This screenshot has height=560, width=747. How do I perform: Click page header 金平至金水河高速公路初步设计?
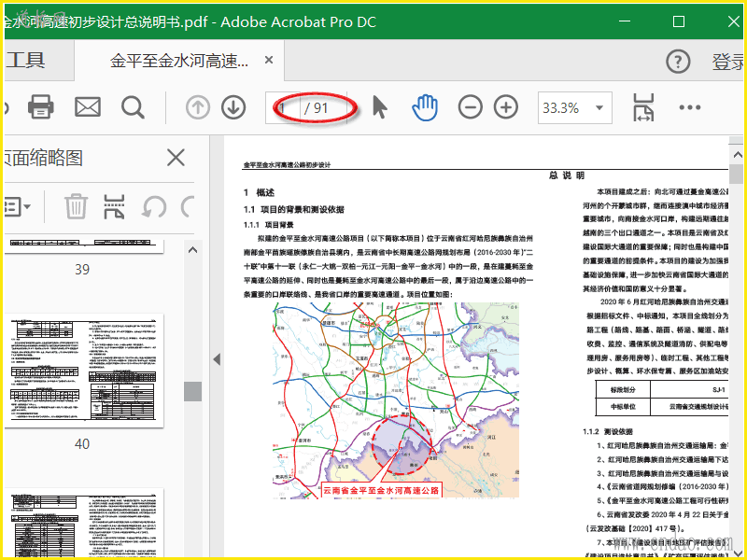pyautogui.click(x=287, y=165)
